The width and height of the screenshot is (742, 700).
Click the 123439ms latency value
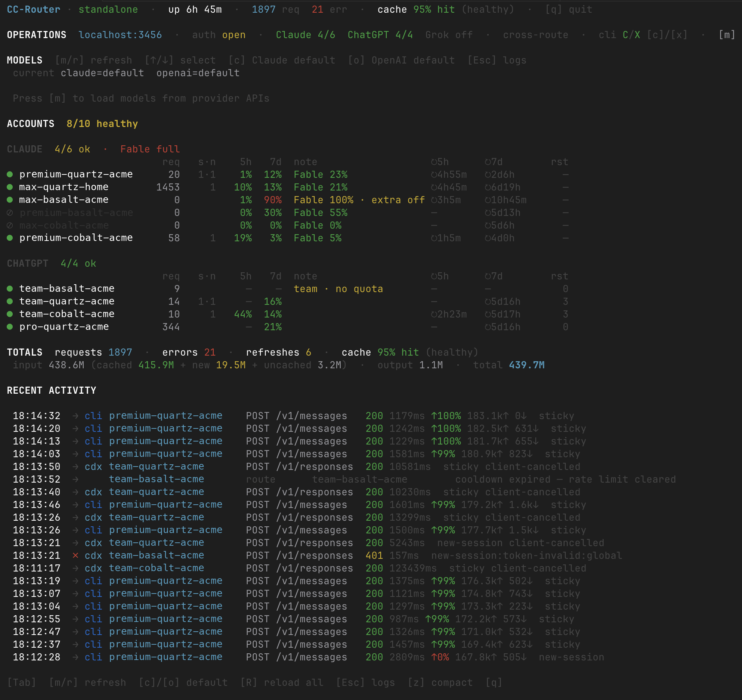(x=413, y=568)
